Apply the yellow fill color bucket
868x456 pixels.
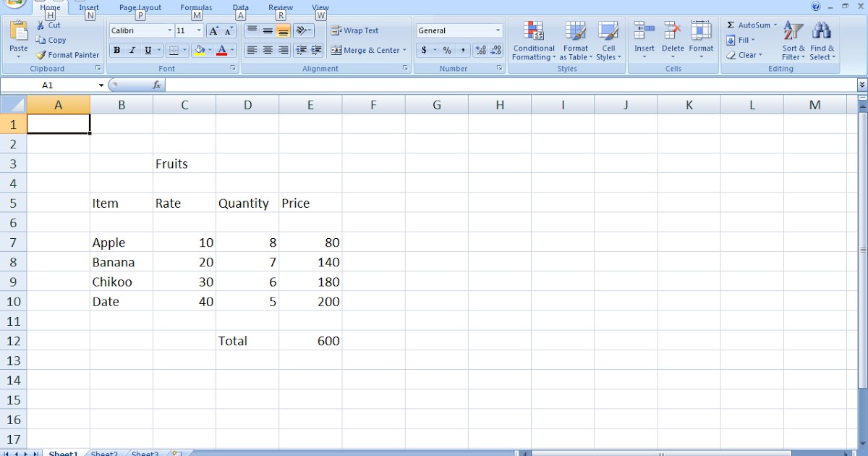coord(200,51)
